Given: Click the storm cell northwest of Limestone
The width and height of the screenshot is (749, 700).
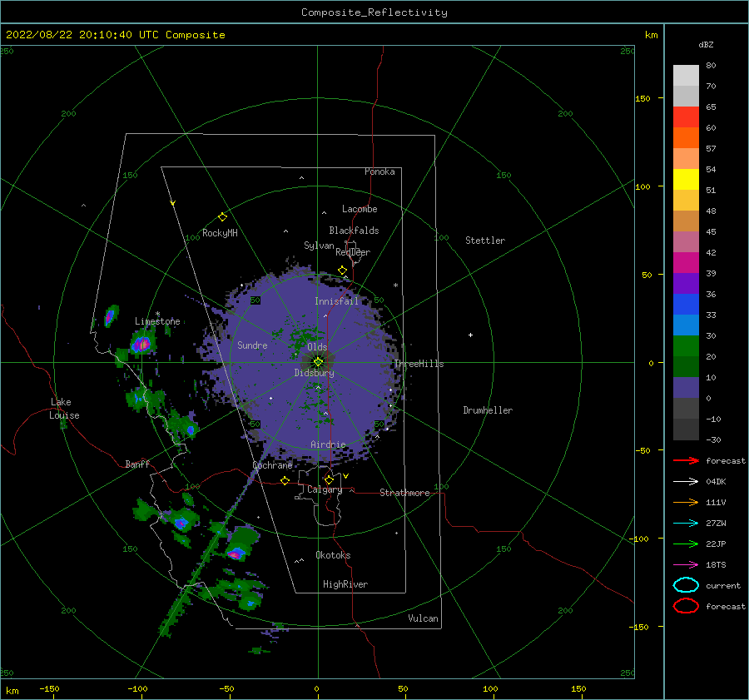Looking at the screenshot, I should tap(111, 315).
